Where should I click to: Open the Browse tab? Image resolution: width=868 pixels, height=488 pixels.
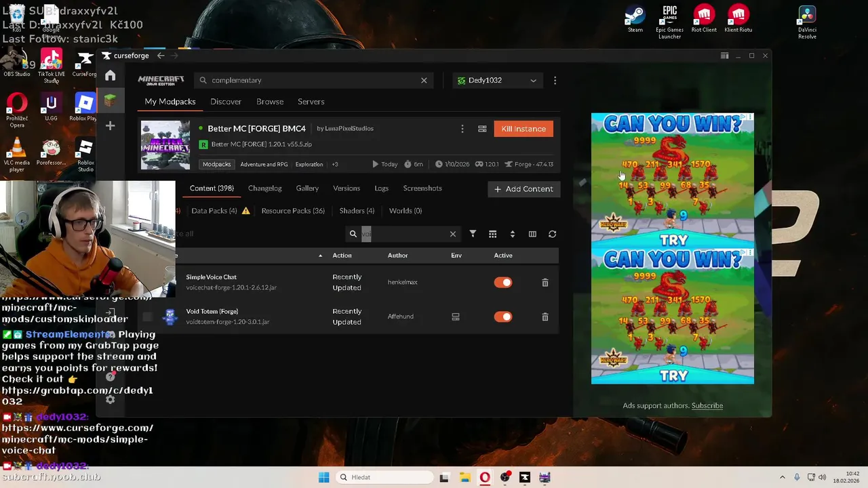(x=270, y=102)
